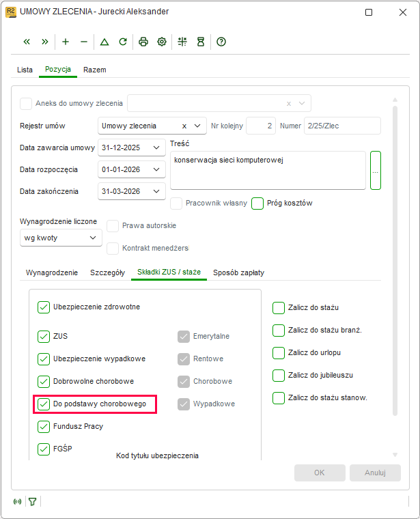Go to the next record with double-right arrows

coord(45,42)
